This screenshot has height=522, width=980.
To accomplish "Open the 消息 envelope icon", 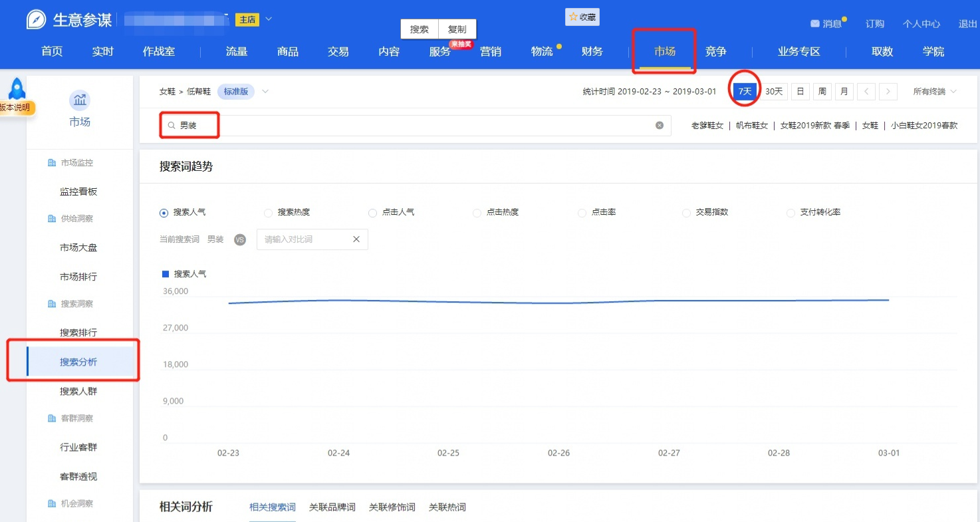I will [x=814, y=24].
